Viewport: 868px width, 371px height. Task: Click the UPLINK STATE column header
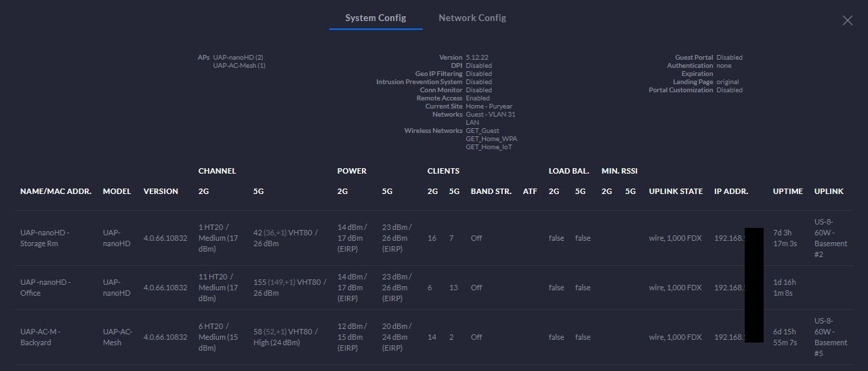[x=676, y=191]
